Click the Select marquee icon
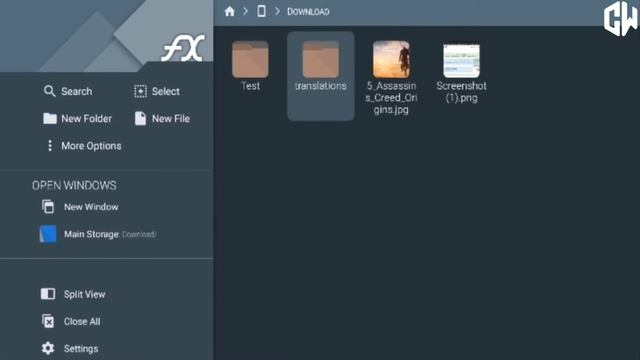Viewport: 640px width, 360px height. pos(140,91)
